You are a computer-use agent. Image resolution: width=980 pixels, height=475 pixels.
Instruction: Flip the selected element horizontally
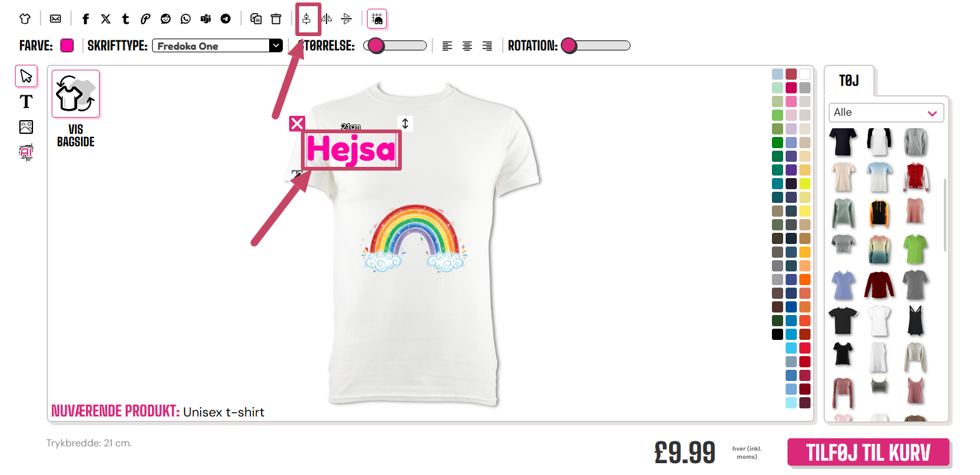[x=327, y=19]
